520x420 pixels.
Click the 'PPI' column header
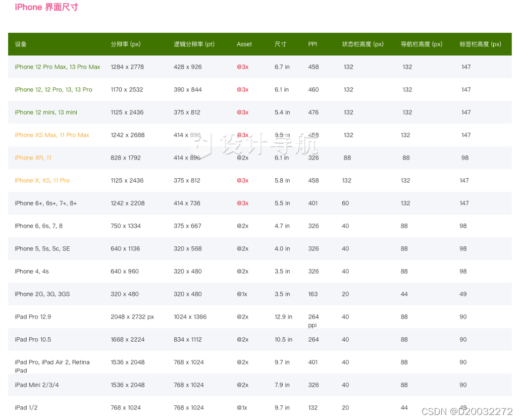click(313, 44)
